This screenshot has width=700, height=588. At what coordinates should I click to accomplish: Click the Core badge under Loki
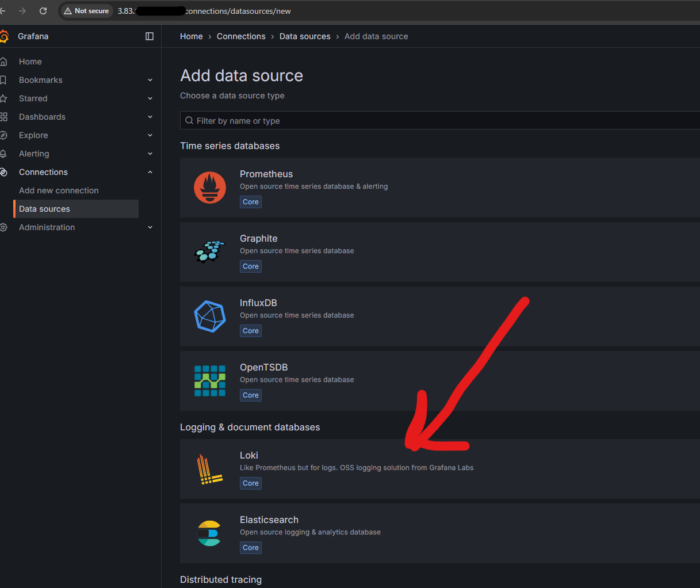(251, 483)
